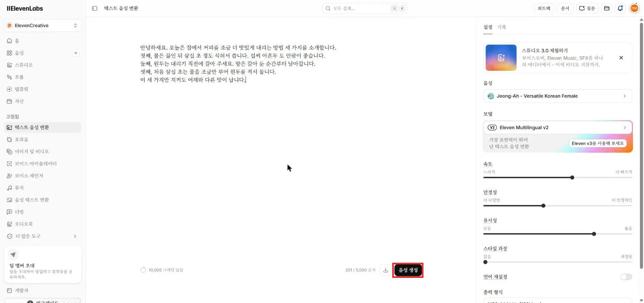Try Eleven v3 via the suggestion button
The width and height of the screenshot is (644, 303).
598,143
